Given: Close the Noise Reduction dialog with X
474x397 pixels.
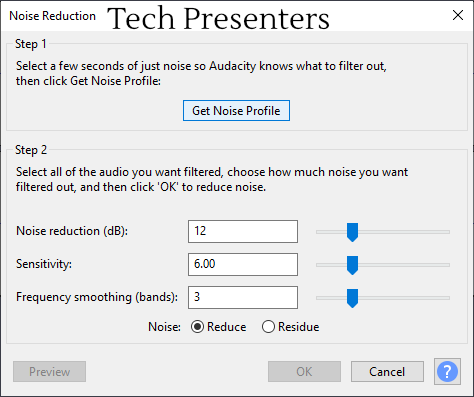Looking at the screenshot, I should point(458,15).
